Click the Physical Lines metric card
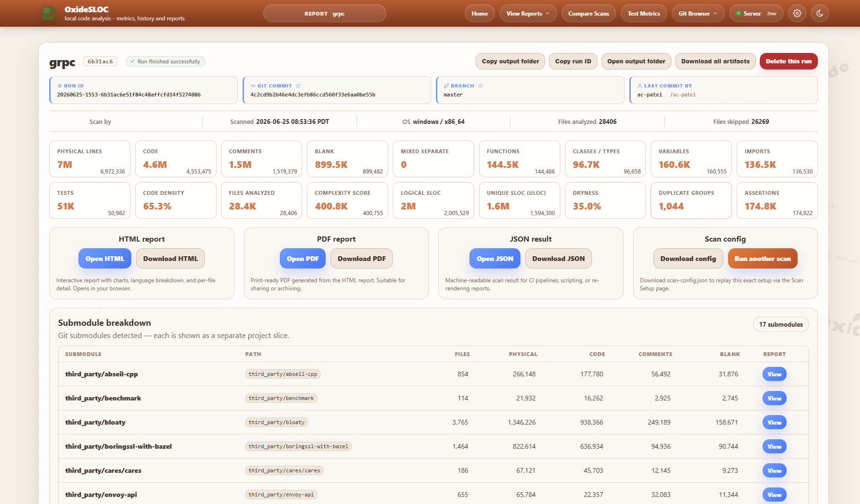 pos(90,159)
